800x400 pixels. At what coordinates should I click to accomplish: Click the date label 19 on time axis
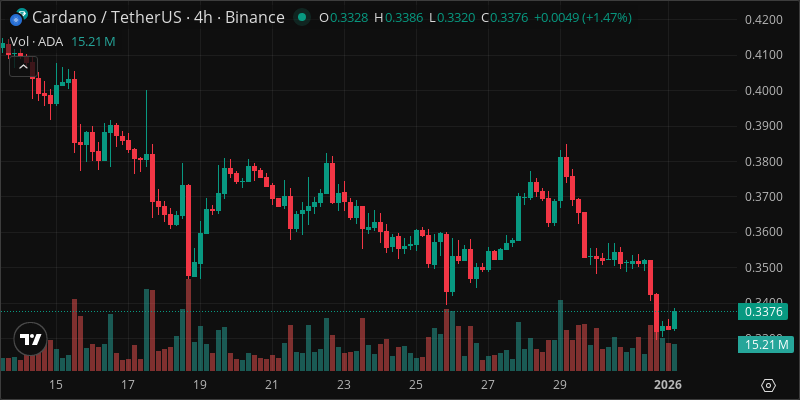pos(199,385)
